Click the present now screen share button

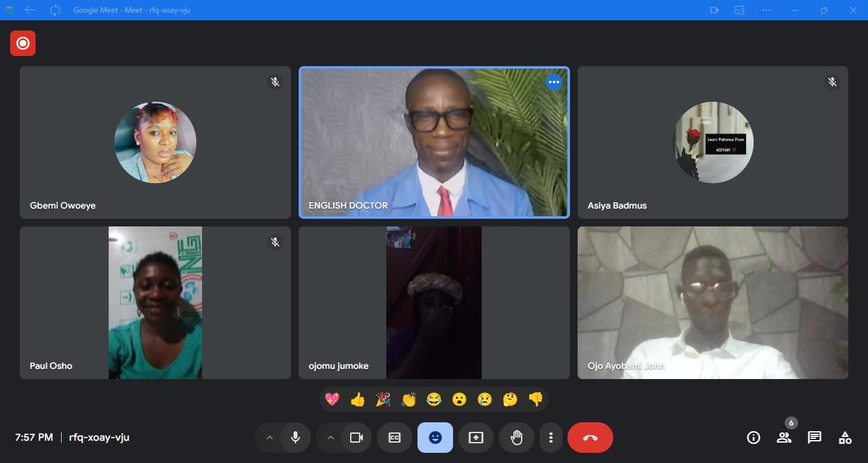476,438
